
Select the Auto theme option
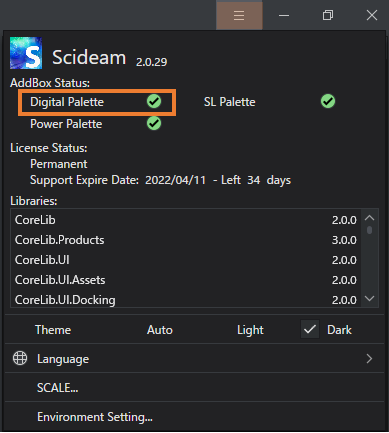coord(160,330)
